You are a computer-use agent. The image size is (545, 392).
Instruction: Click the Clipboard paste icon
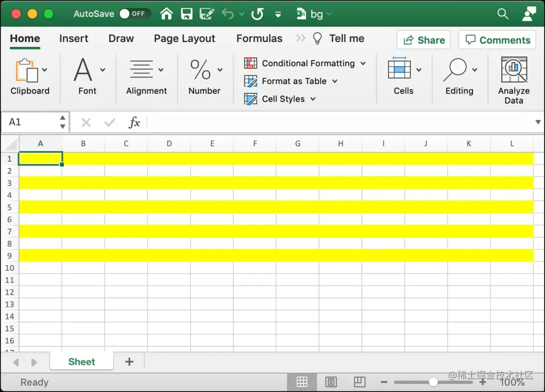(27, 71)
